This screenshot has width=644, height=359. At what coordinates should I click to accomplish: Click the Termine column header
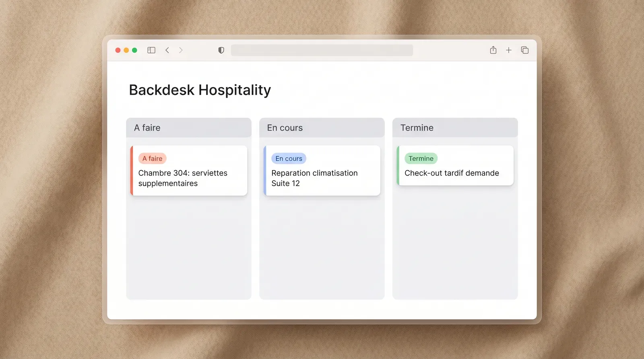(455, 128)
